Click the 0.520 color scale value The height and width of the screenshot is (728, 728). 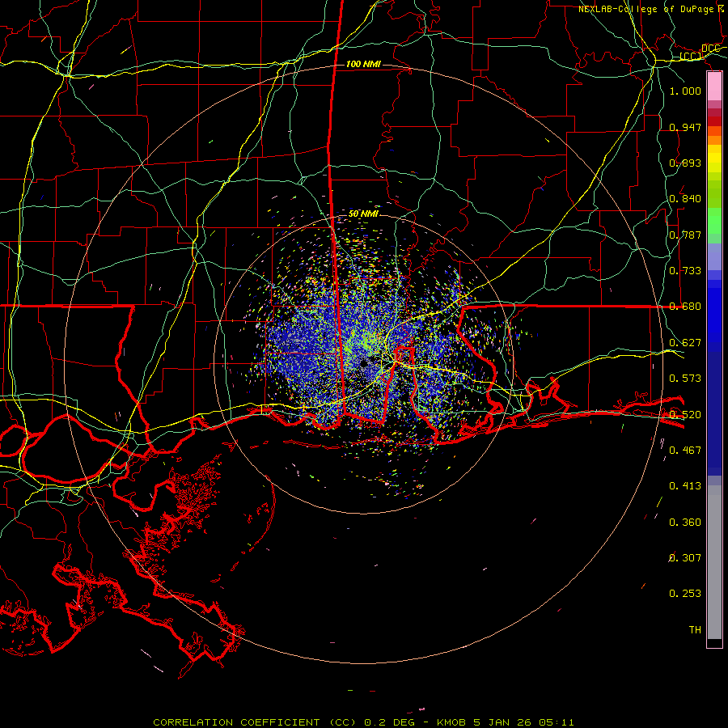click(x=685, y=414)
